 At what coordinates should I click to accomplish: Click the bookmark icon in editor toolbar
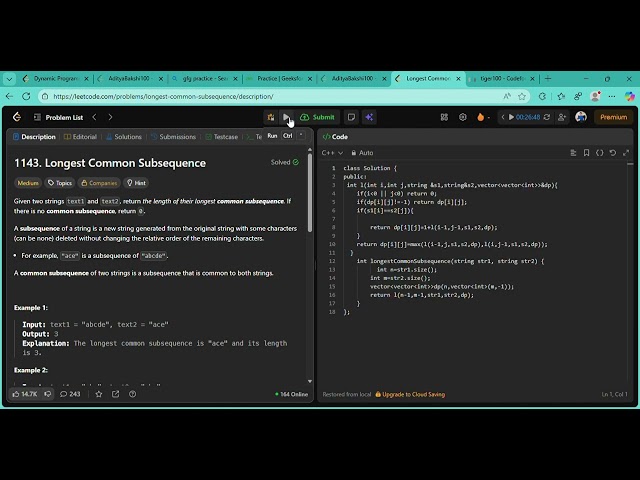click(587, 153)
